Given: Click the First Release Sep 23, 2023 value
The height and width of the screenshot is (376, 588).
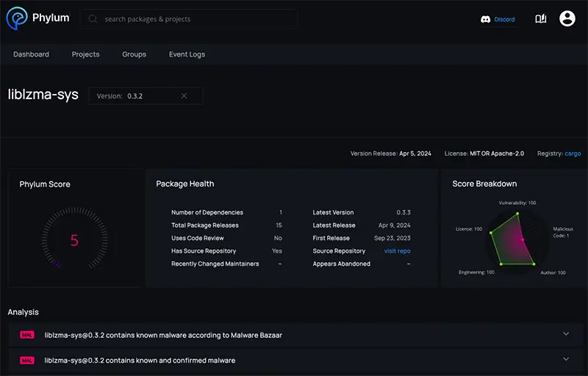Looking at the screenshot, I should [x=392, y=238].
